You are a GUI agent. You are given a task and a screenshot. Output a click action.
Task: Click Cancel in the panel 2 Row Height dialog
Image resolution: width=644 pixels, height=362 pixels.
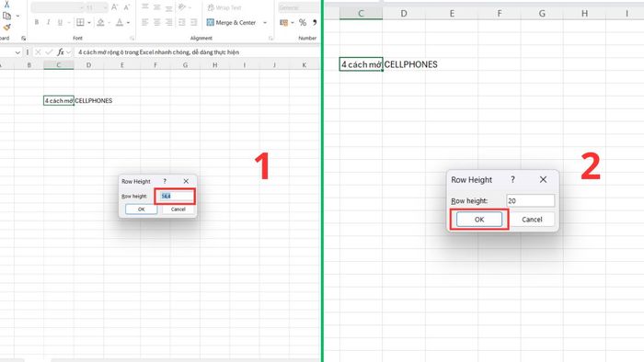tap(532, 220)
